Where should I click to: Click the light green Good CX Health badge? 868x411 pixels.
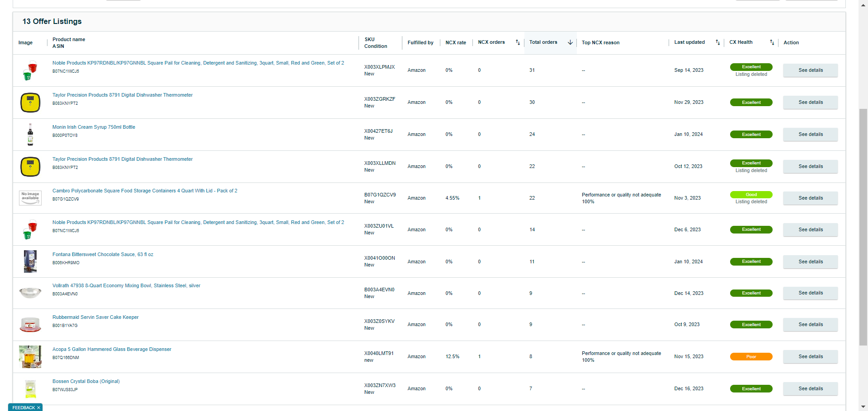click(x=751, y=195)
